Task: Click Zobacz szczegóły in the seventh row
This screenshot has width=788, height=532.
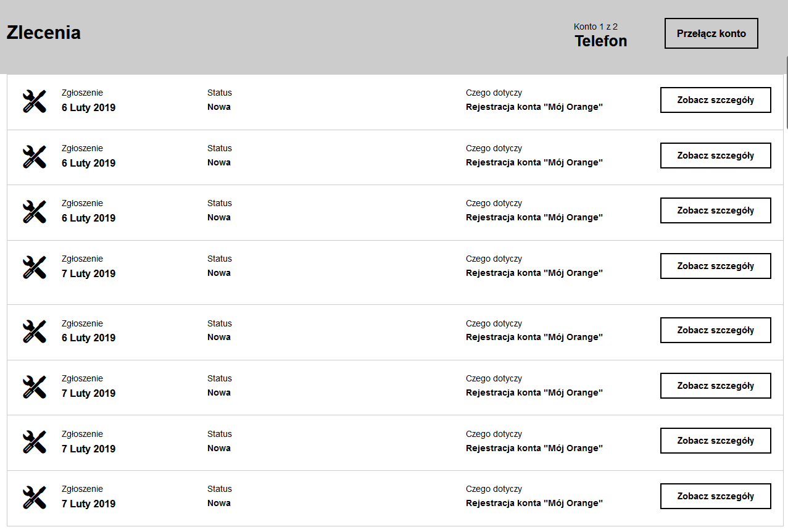Action: click(715, 441)
